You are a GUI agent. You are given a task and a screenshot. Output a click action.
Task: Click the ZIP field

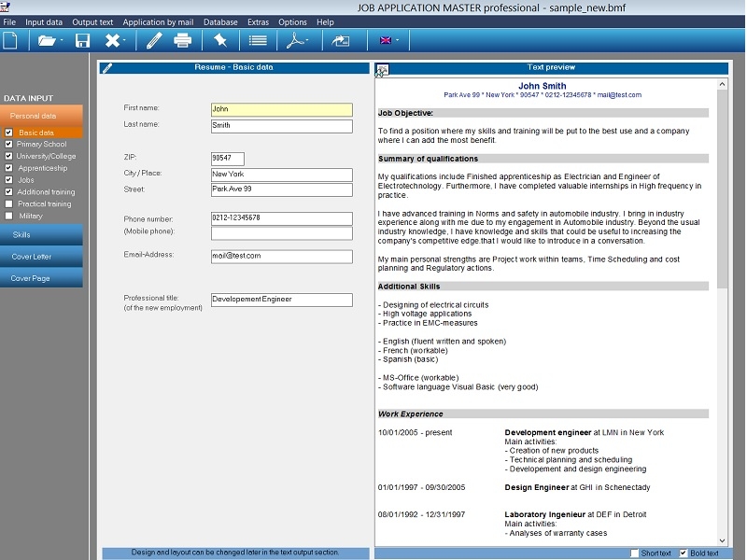227,159
